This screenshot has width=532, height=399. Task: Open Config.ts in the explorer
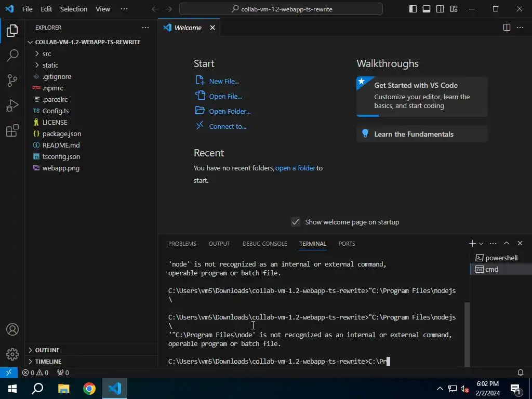coord(91,111)
